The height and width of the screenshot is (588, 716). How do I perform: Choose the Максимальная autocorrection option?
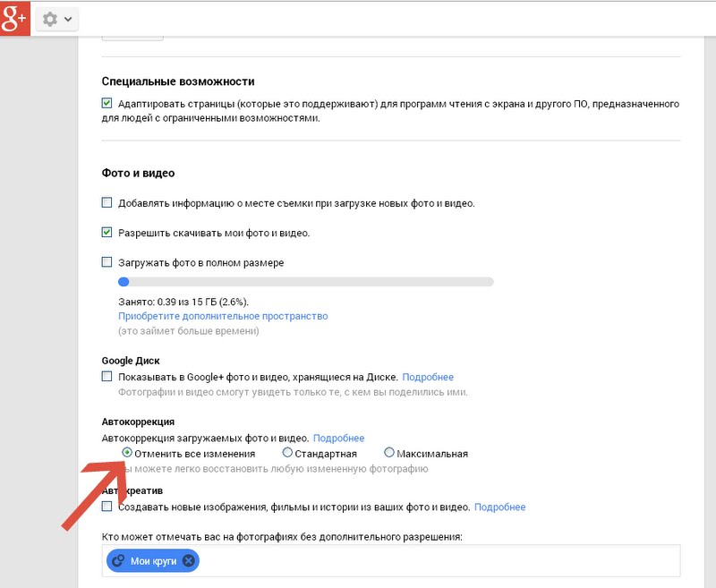coord(389,453)
